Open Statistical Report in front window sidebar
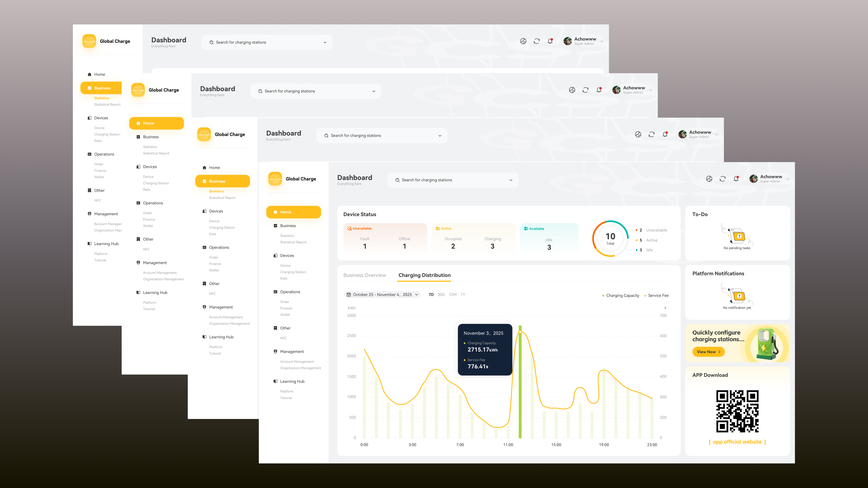 (293, 242)
